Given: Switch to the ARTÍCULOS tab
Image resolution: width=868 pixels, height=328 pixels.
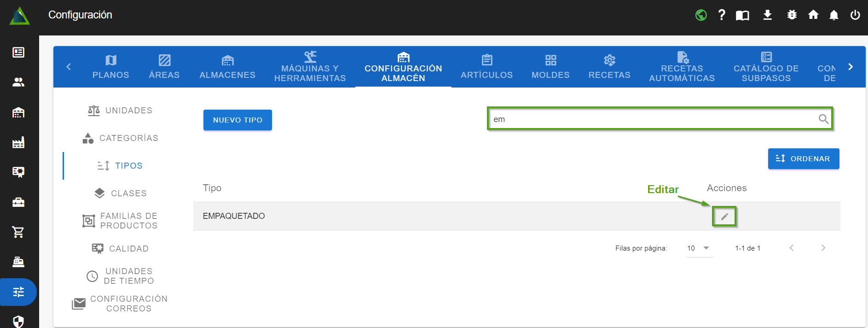Looking at the screenshot, I should pos(486,67).
